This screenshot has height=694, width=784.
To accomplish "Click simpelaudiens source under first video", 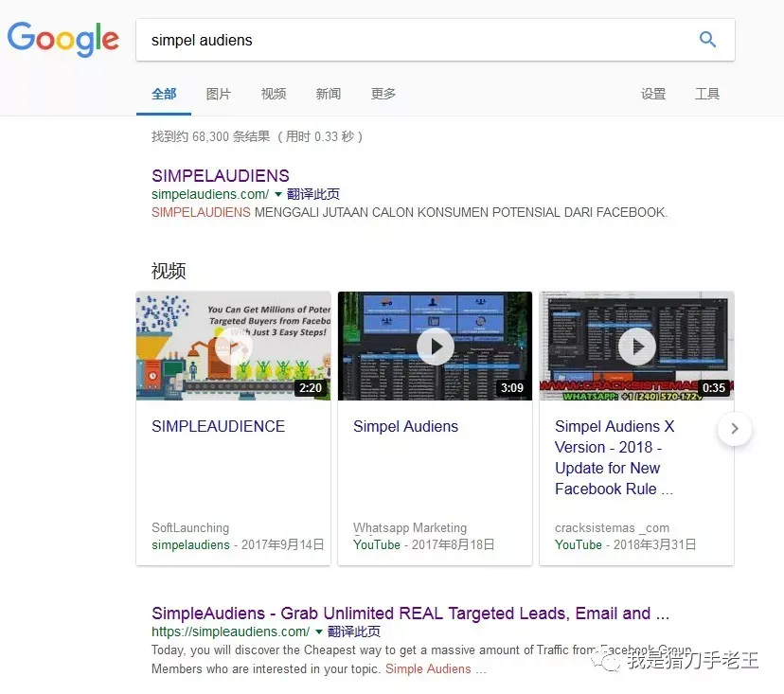I will click(190, 544).
